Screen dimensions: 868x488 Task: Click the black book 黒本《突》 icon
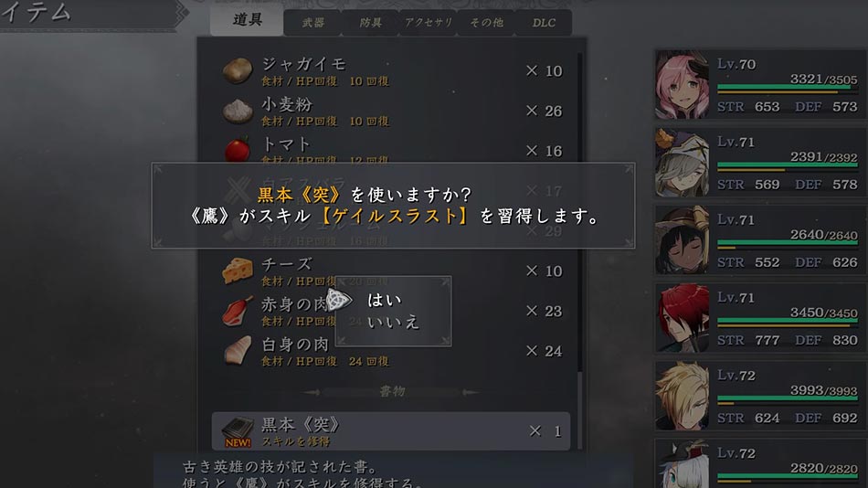coord(238,431)
